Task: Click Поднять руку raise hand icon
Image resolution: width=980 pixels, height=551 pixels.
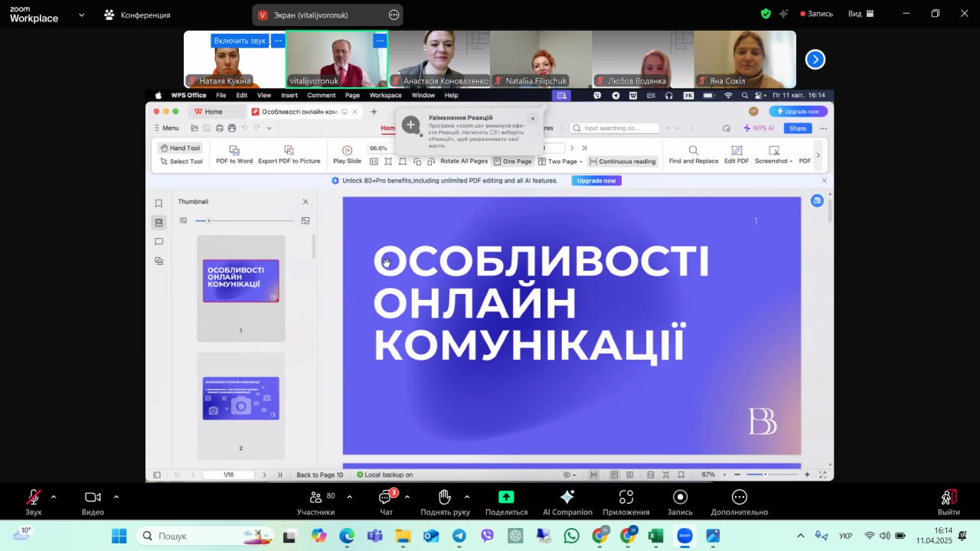Action: tap(445, 497)
